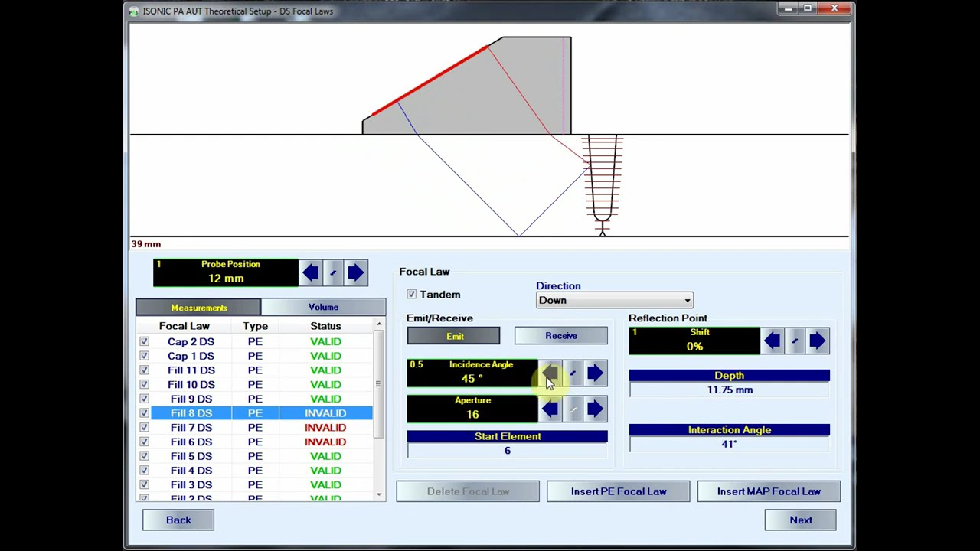
Task: Decrease incidence angle with left arrow
Action: (550, 373)
